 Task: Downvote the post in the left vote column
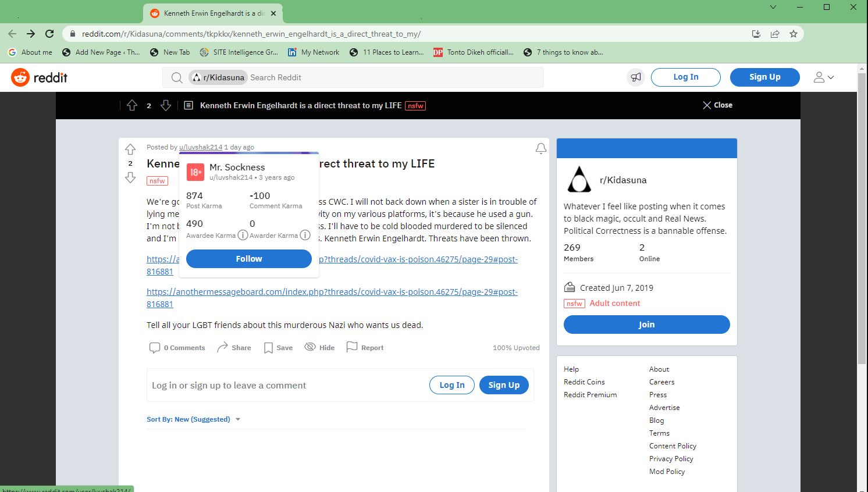130,177
